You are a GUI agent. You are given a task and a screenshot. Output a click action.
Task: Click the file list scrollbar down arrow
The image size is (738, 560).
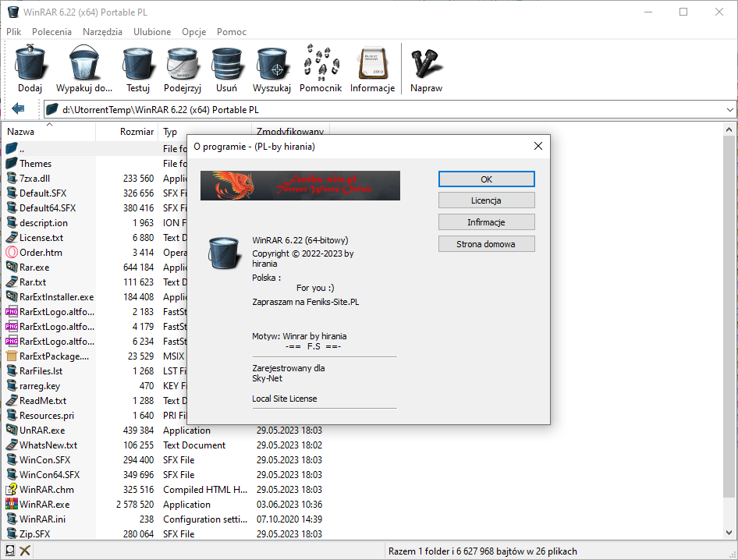pos(729,533)
